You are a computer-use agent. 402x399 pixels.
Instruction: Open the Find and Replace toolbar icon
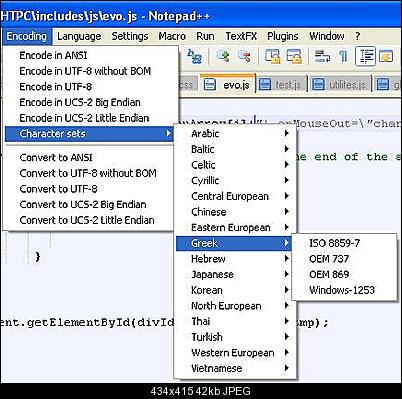point(194,56)
